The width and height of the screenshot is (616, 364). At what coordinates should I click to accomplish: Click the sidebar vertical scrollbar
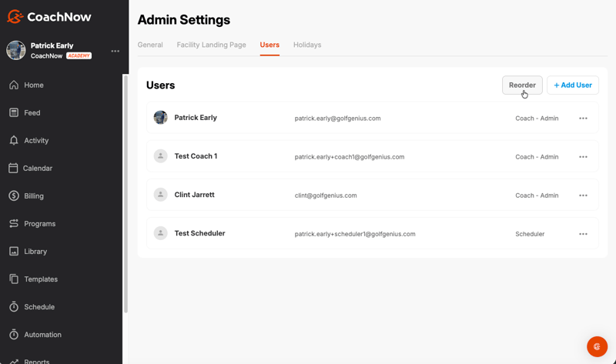click(x=126, y=194)
